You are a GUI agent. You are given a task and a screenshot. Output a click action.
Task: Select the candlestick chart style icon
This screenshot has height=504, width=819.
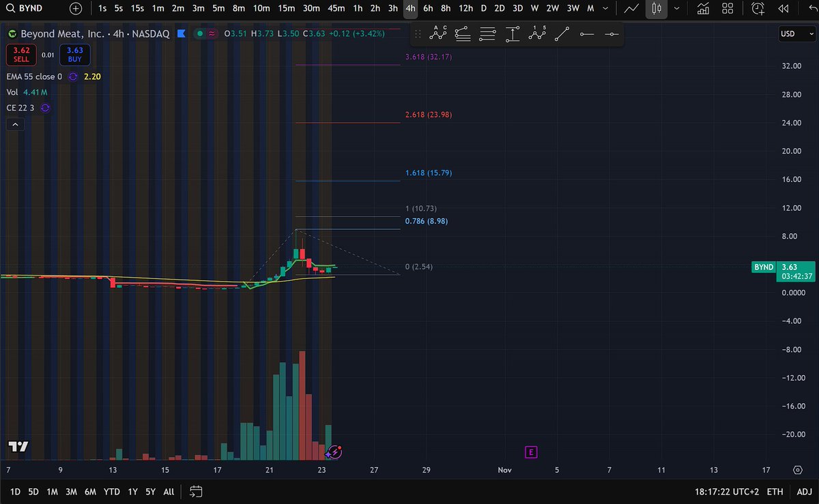[657, 9]
